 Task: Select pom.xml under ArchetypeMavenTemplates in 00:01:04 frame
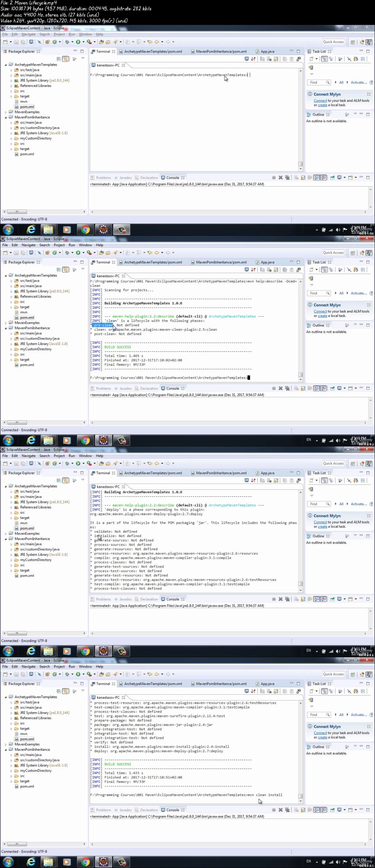click(27, 107)
